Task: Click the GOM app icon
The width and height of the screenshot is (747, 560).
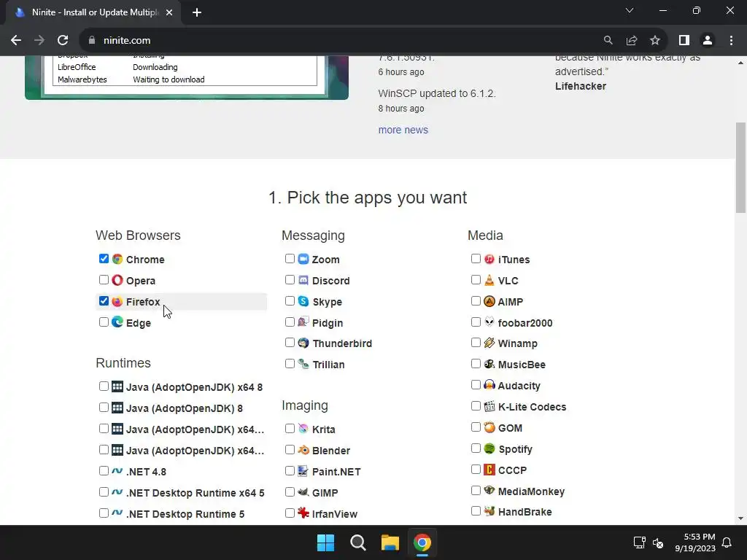Action: pos(489,427)
